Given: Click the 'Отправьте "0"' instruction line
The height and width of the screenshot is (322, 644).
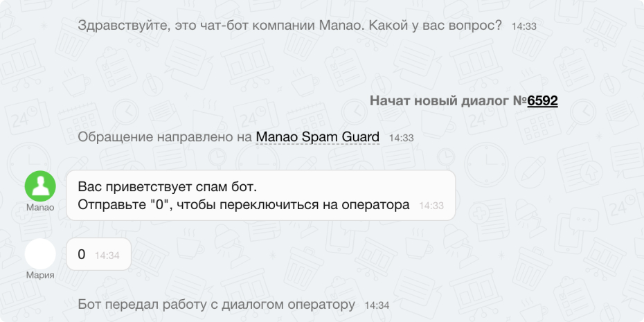Looking at the screenshot, I should pos(244,205).
